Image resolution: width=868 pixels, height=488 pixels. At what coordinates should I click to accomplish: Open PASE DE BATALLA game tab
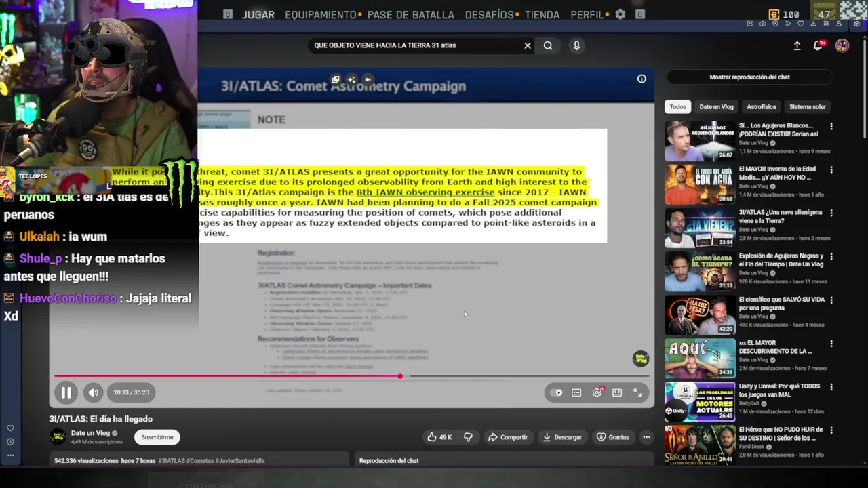coord(411,14)
